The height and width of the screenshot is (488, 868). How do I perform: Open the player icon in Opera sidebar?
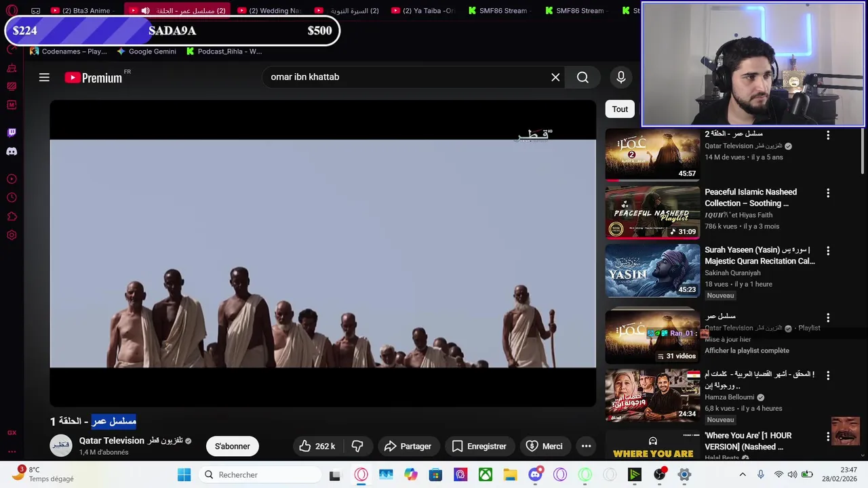point(12,179)
